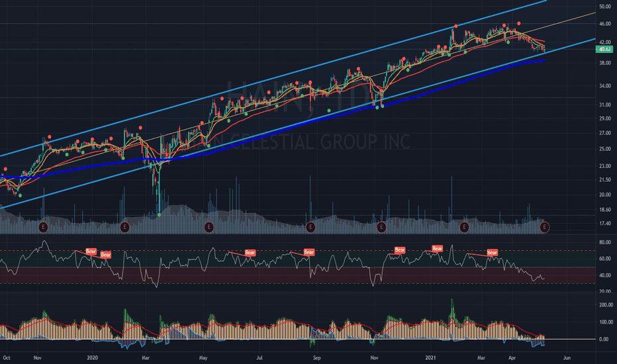Screen dimensions: 617x364
Task: Click the 25.00 price axis label
Action: [604, 149]
